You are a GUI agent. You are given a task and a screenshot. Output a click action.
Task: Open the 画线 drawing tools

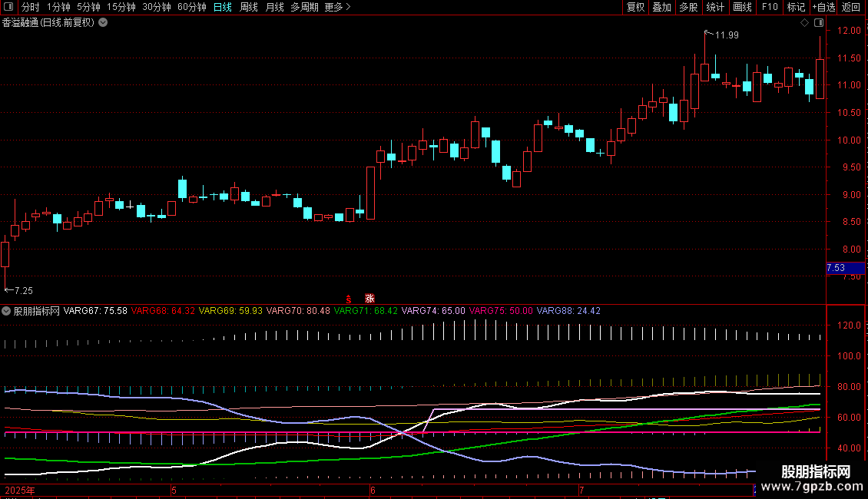(x=742, y=7)
